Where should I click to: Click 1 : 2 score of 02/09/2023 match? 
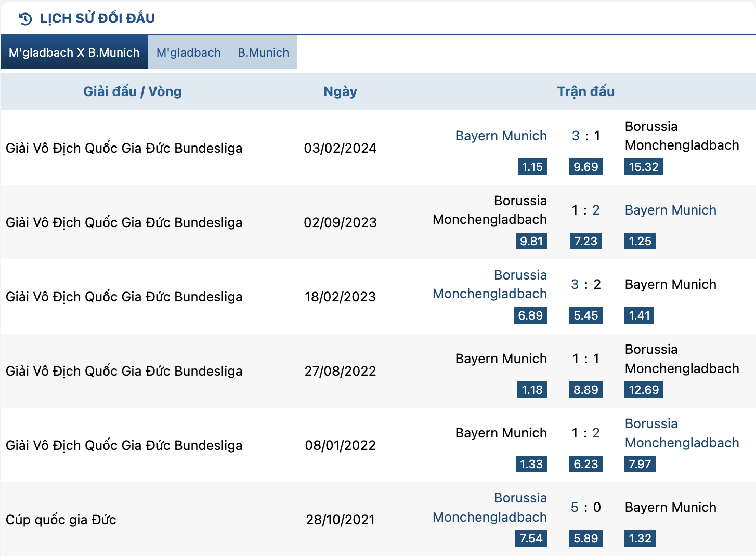tap(586, 210)
